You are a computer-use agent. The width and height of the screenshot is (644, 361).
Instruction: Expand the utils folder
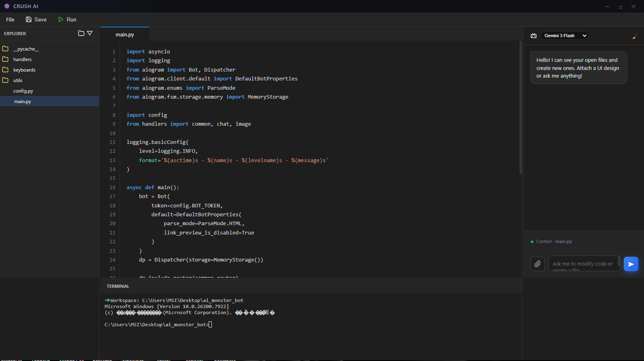click(18, 80)
